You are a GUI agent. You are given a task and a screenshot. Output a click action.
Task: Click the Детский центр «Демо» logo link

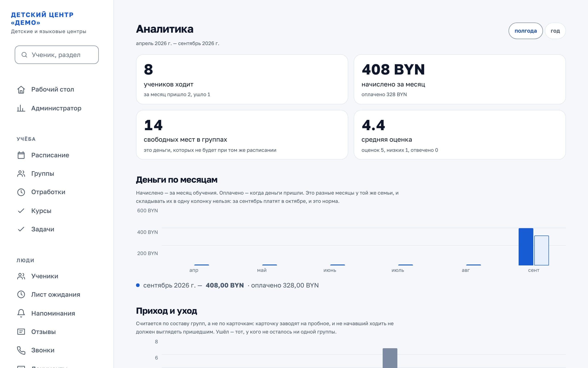[42, 18]
